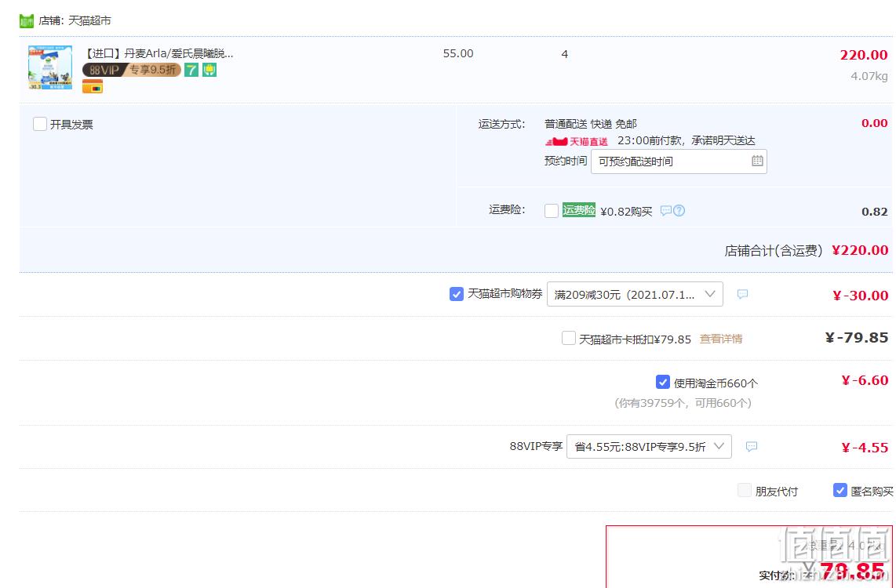Click the green 7-day return icon
The image size is (896, 588).
(x=191, y=71)
